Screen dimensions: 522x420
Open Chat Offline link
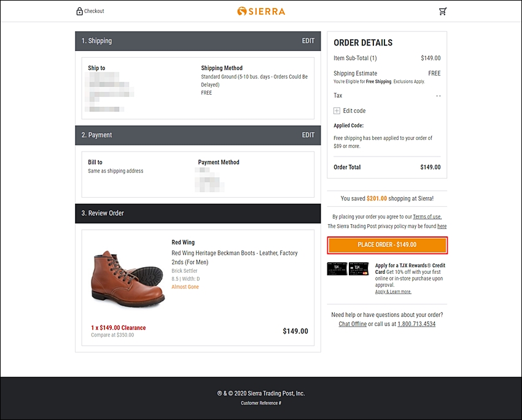353,324
